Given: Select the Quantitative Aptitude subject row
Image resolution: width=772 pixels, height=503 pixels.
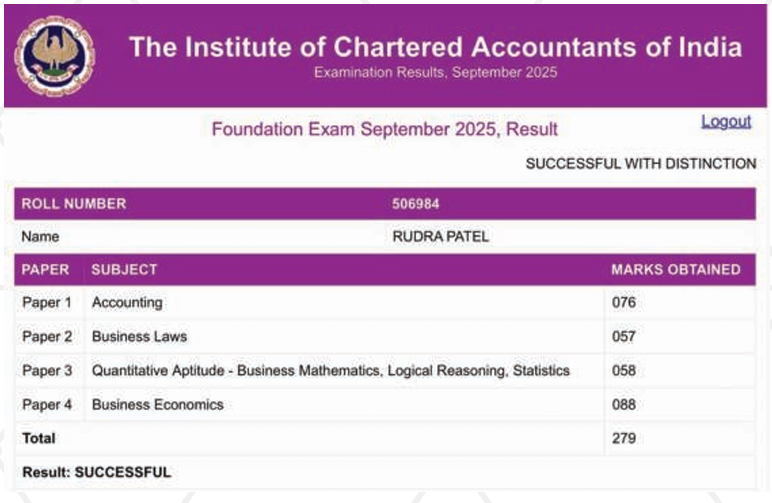Looking at the screenshot, I should [x=385, y=371].
